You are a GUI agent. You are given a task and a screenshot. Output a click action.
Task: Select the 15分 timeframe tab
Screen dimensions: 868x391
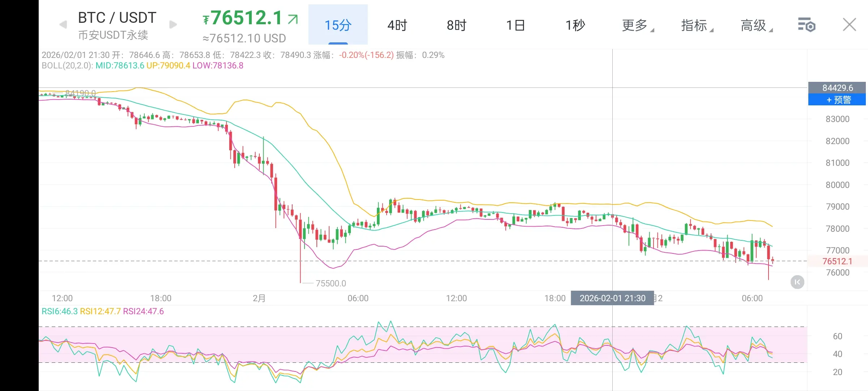[x=338, y=25]
